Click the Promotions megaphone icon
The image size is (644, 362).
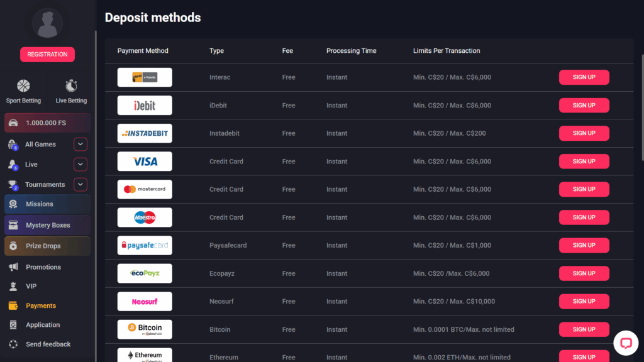pyautogui.click(x=14, y=266)
